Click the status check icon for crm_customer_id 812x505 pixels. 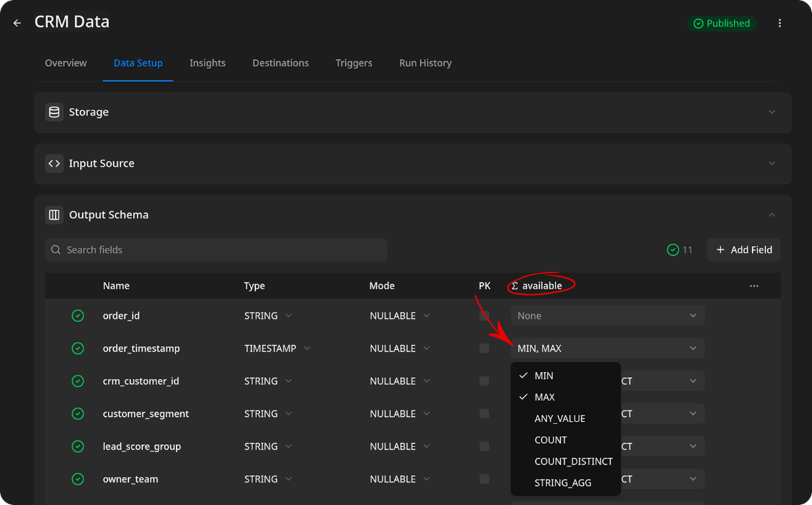tap(78, 381)
